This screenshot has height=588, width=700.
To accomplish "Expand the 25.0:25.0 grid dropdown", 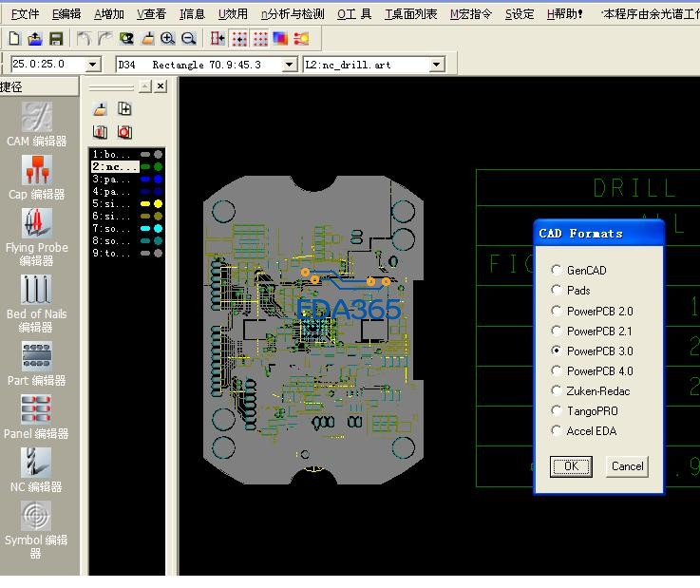I will [93, 65].
